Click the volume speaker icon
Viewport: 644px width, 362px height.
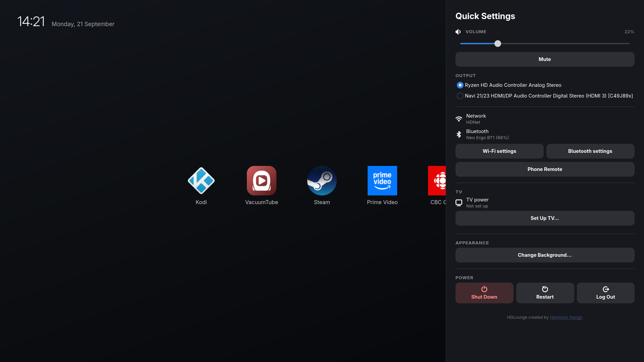(458, 32)
